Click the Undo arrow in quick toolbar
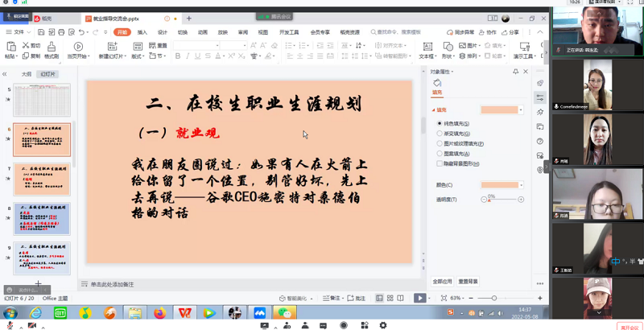The image size is (644, 330). [x=84, y=32]
